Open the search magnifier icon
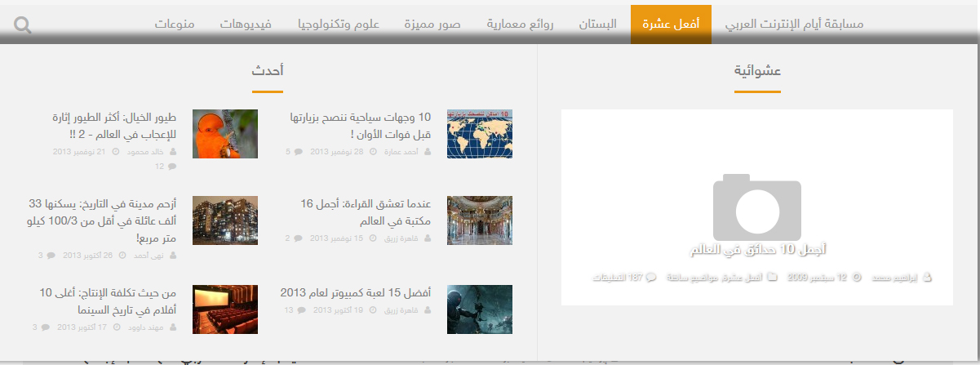This screenshot has height=365, width=980. click(23, 25)
